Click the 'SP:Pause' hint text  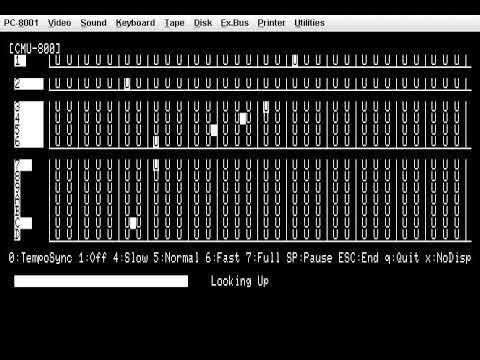click(309, 258)
